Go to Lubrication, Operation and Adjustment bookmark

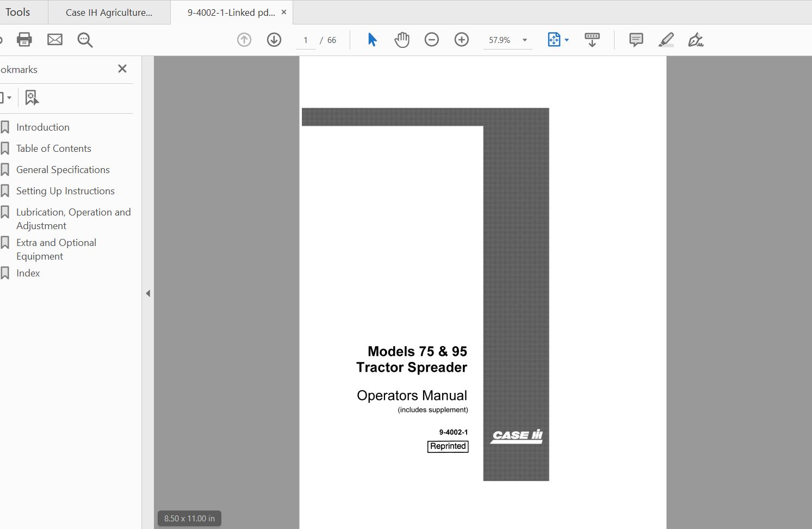click(x=73, y=219)
